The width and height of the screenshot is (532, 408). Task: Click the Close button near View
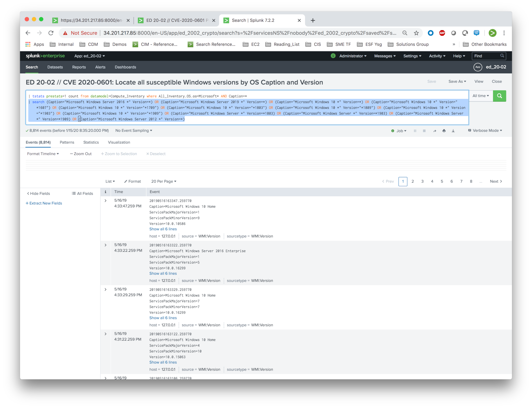pyautogui.click(x=497, y=82)
